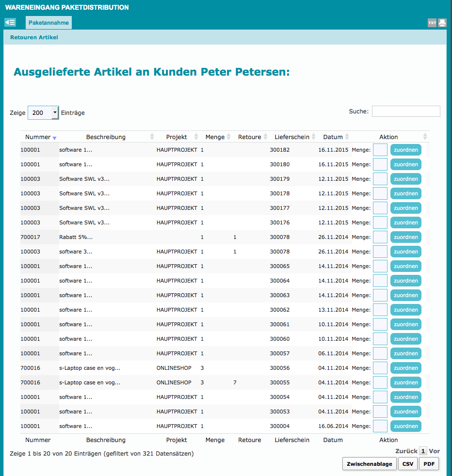Sort table by Menge column

(215, 137)
